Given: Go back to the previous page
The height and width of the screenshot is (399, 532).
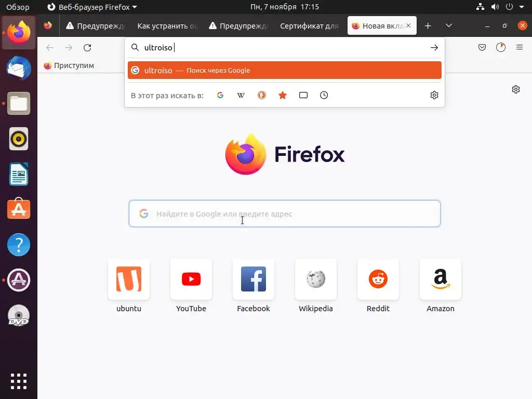Looking at the screenshot, I should tap(50, 47).
